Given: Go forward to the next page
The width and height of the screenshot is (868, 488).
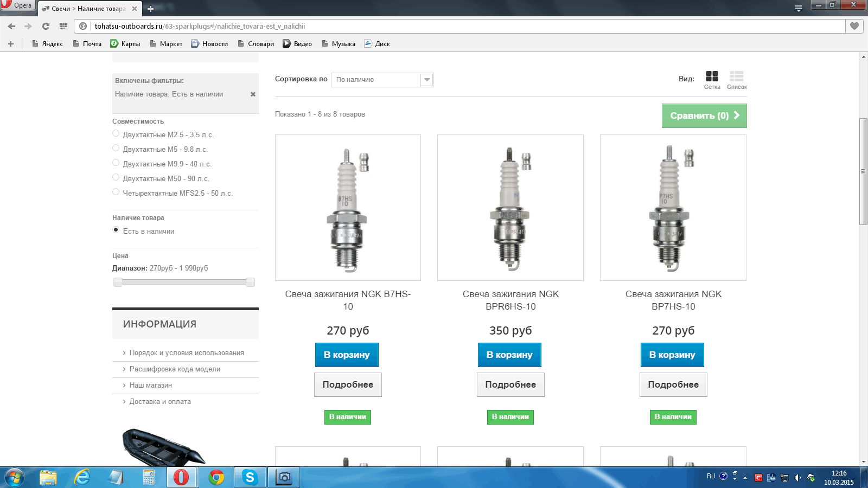Looking at the screenshot, I should [x=28, y=26].
